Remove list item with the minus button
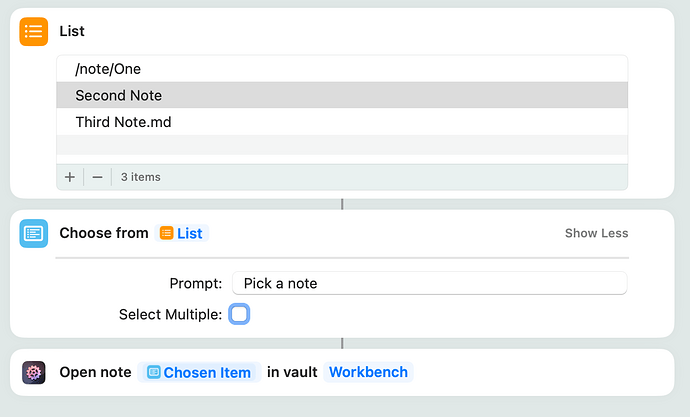 [97, 177]
